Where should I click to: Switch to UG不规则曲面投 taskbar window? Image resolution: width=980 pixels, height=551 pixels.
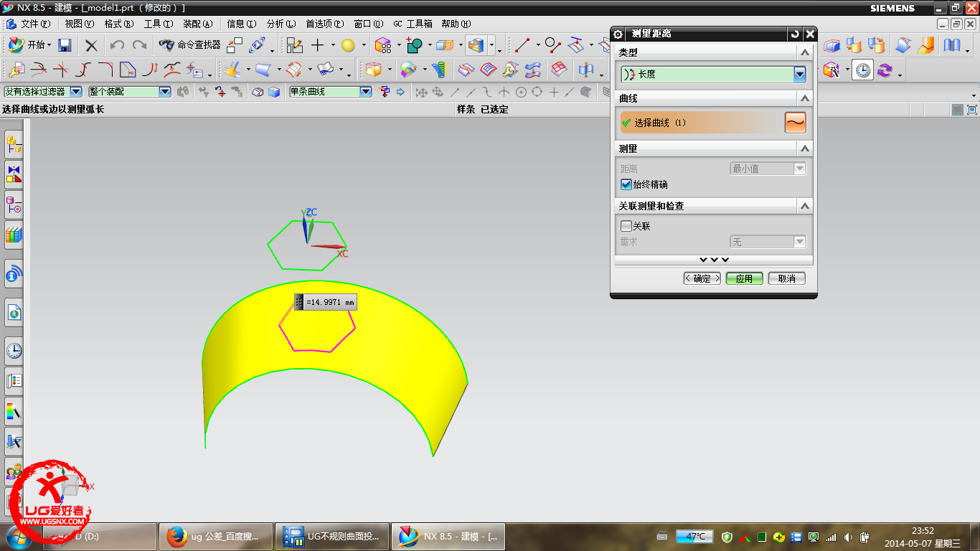click(331, 536)
